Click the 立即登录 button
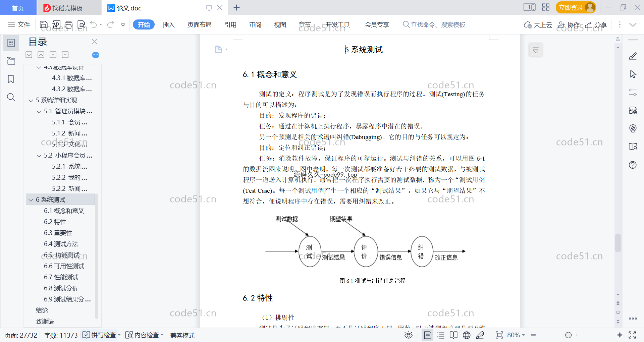 (x=576, y=7)
